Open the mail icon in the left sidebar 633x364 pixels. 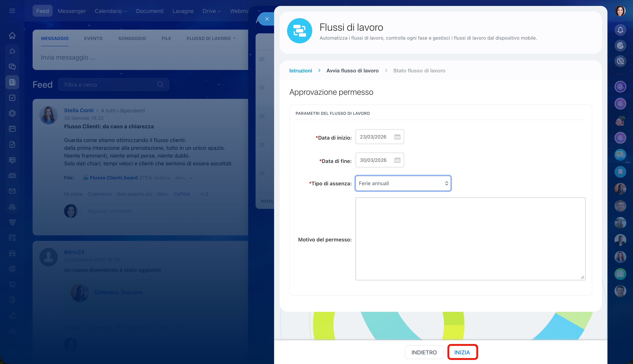point(12,191)
